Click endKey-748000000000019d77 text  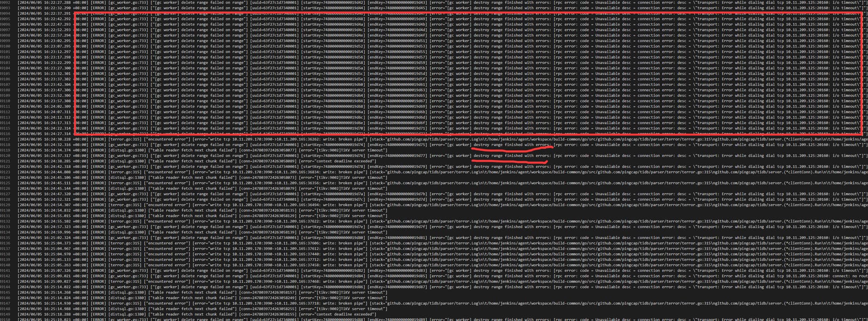[x=397, y=156]
